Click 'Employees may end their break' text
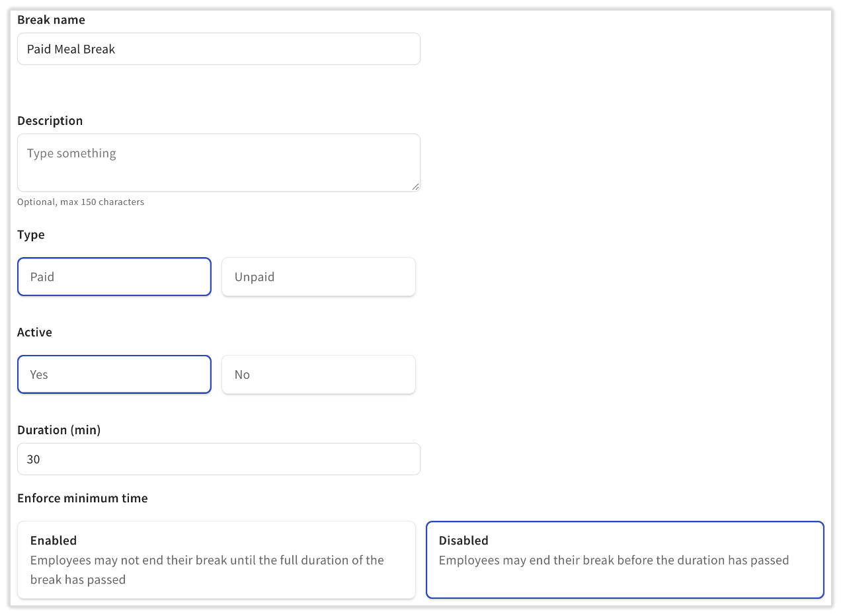The image size is (841, 616). [614, 560]
